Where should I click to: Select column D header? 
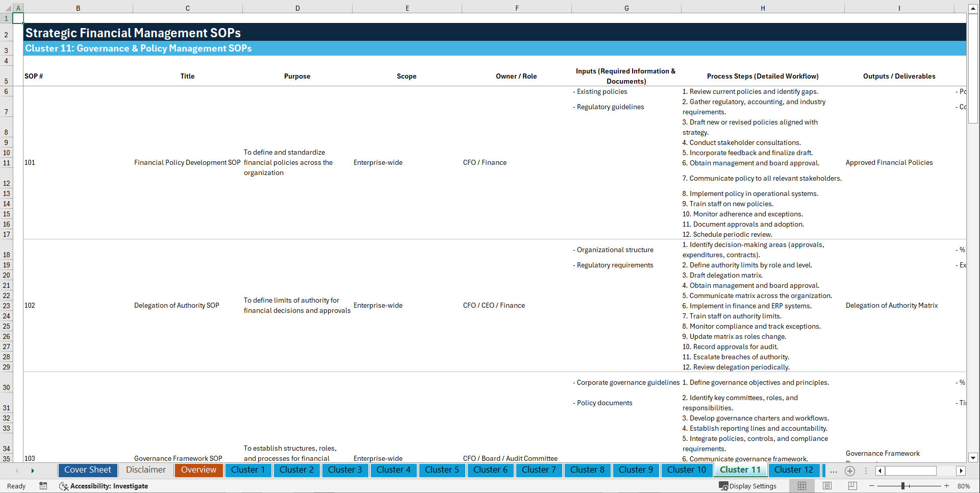click(x=297, y=8)
